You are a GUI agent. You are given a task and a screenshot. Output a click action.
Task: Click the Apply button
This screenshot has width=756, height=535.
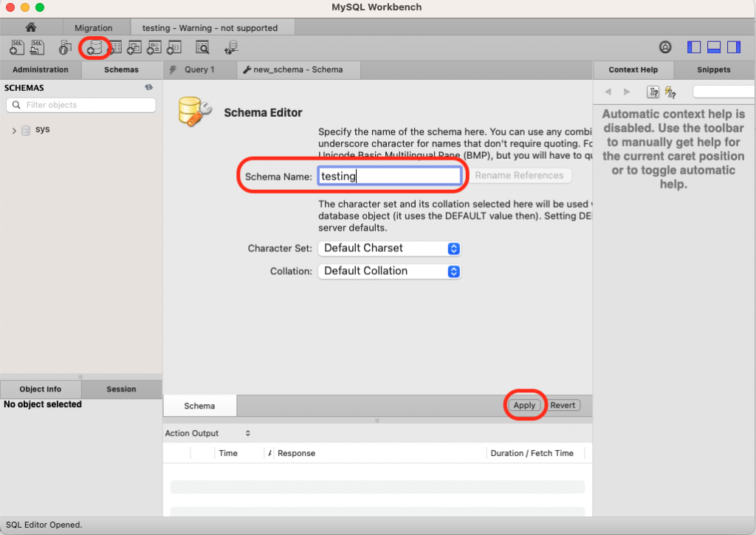[x=524, y=405]
